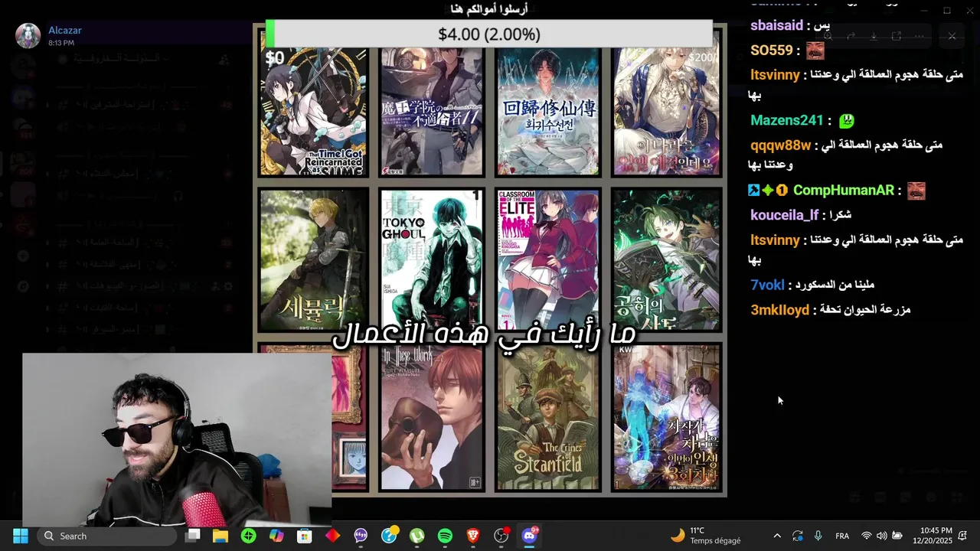Select the In The Work cover

click(432, 418)
